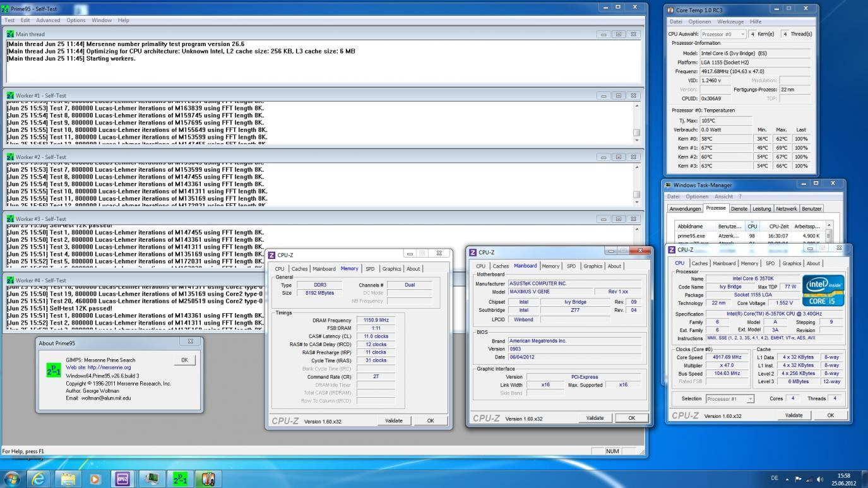Image resolution: width=868 pixels, height=488 pixels.
Task: Click OK in the About Prime95 dialog
Action: 184,360
